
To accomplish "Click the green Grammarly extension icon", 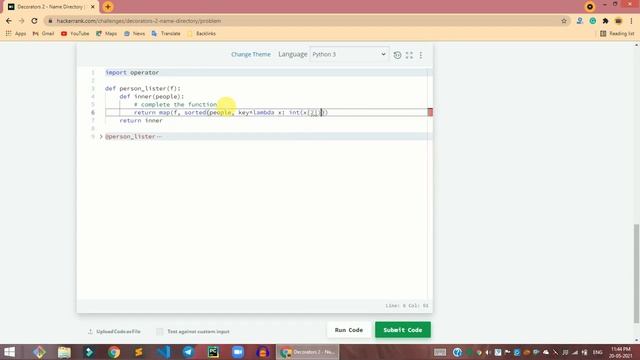I will (x=593, y=21).
